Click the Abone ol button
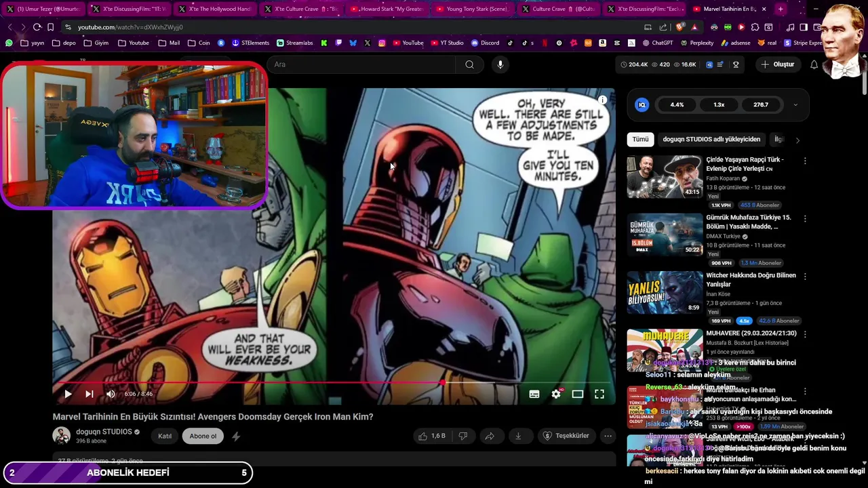Screen dimensions: 868x488 point(203,436)
